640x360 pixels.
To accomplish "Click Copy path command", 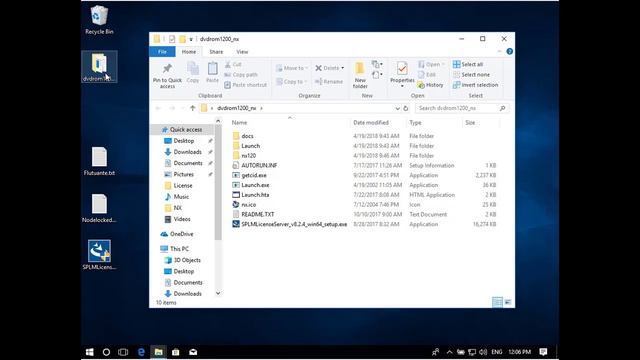I will (241, 75).
